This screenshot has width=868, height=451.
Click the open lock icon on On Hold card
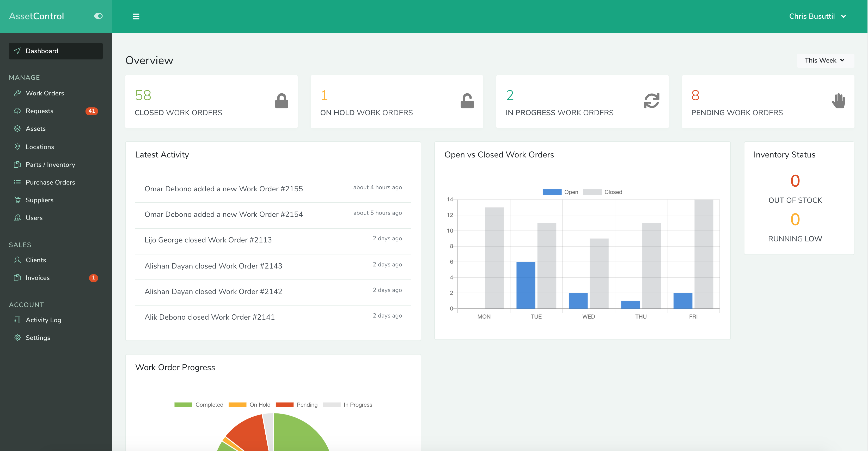click(467, 101)
